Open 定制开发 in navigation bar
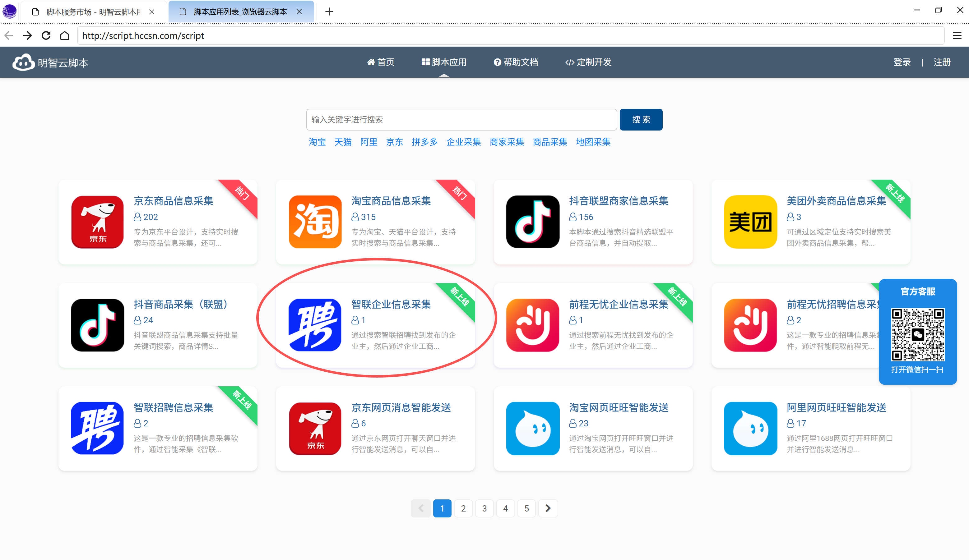This screenshot has height=560, width=969. click(x=588, y=62)
